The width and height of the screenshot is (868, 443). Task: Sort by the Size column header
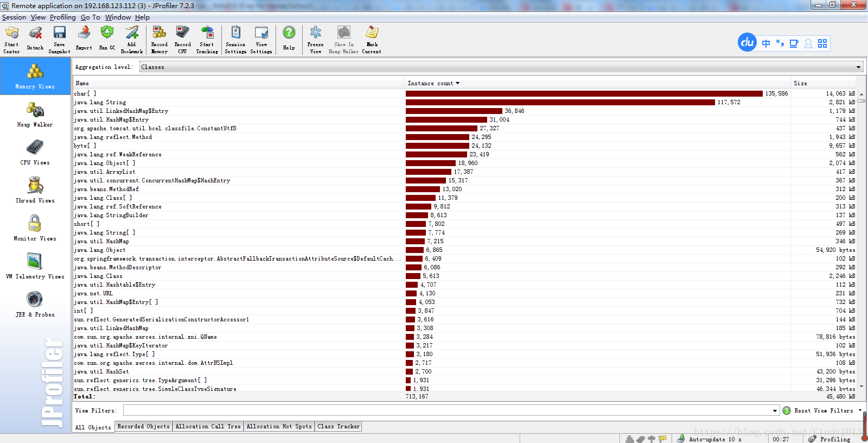tap(824, 83)
